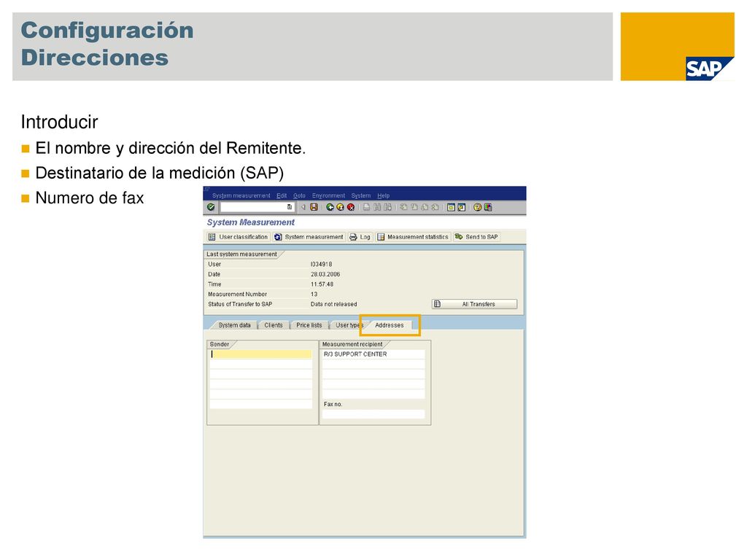The width and height of the screenshot is (747, 560).
Task: Click the green checkmark Enter icon
Action: (x=211, y=207)
